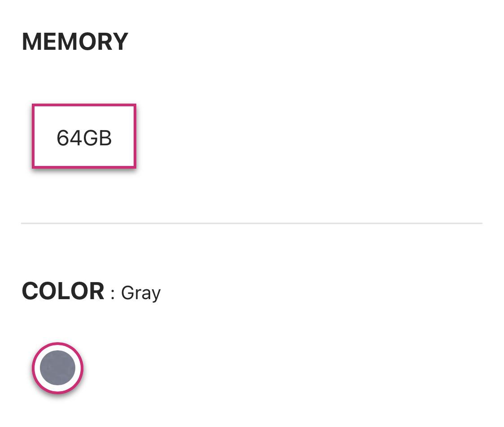Toggle the Gray color selection
Viewport: 504px width, 427px height.
coord(57,368)
